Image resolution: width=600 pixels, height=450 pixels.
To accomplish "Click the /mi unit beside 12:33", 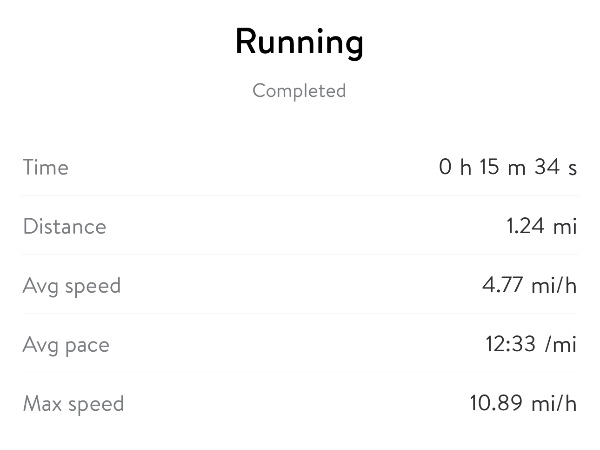I will (562, 345).
